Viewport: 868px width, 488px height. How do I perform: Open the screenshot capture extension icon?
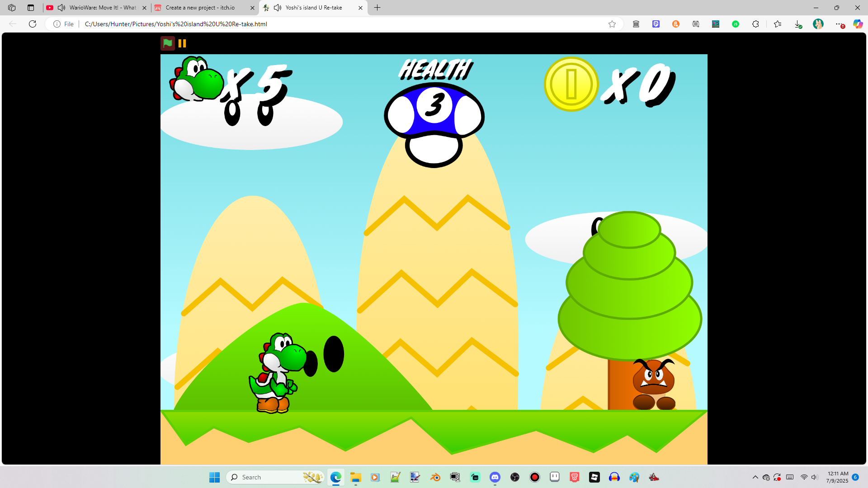coord(696,24)
